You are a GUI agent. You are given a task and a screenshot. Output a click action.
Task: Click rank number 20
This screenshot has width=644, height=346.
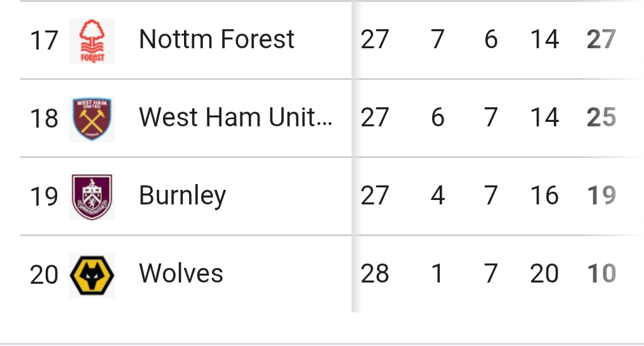click(44, 275)
